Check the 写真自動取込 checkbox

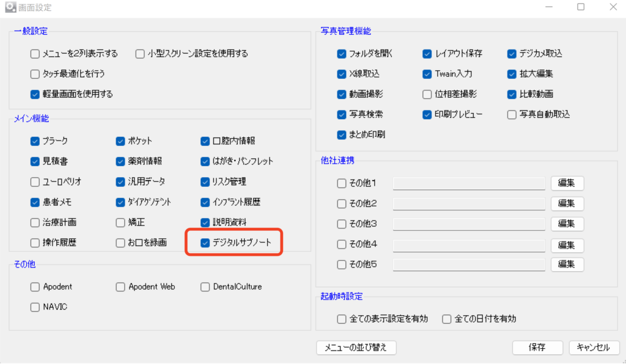pyautogui.click(x=512, y=114)
